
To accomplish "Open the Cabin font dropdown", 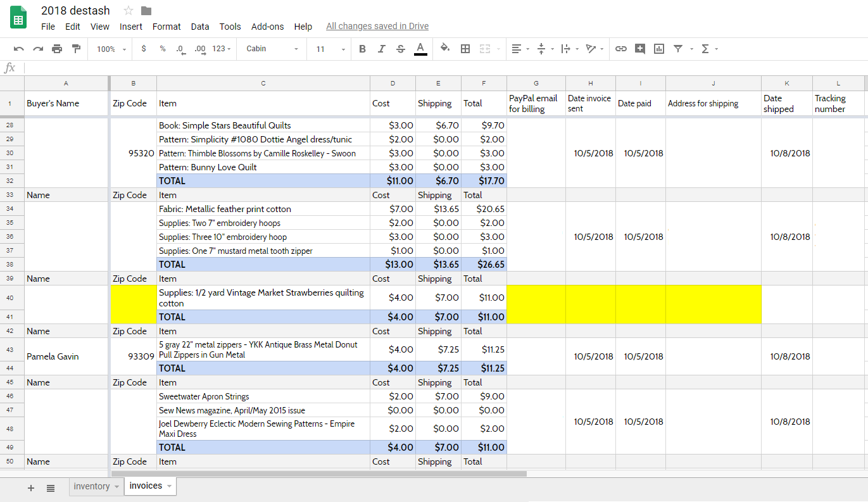I will tap(272, 49).
